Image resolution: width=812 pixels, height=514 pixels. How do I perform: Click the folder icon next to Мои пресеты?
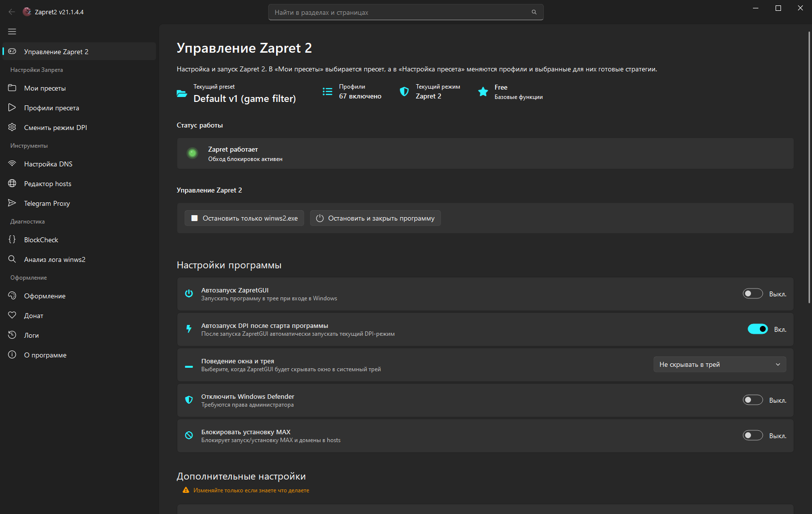12,88
